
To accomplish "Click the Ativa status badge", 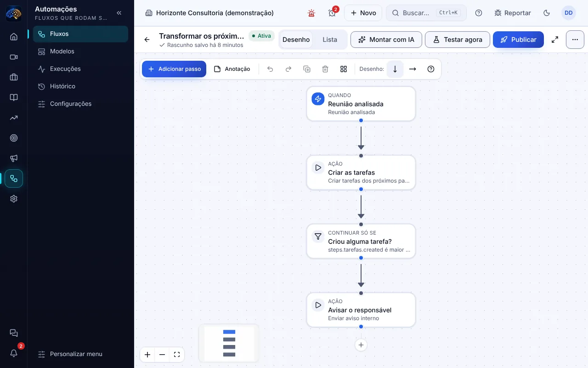I will pos(261,36).
